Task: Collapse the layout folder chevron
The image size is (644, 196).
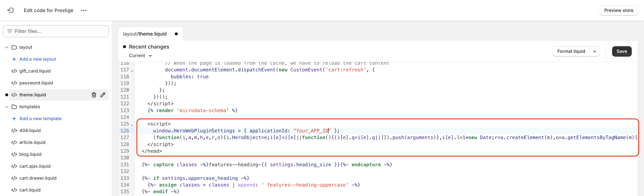Action: tap(7, 47)
